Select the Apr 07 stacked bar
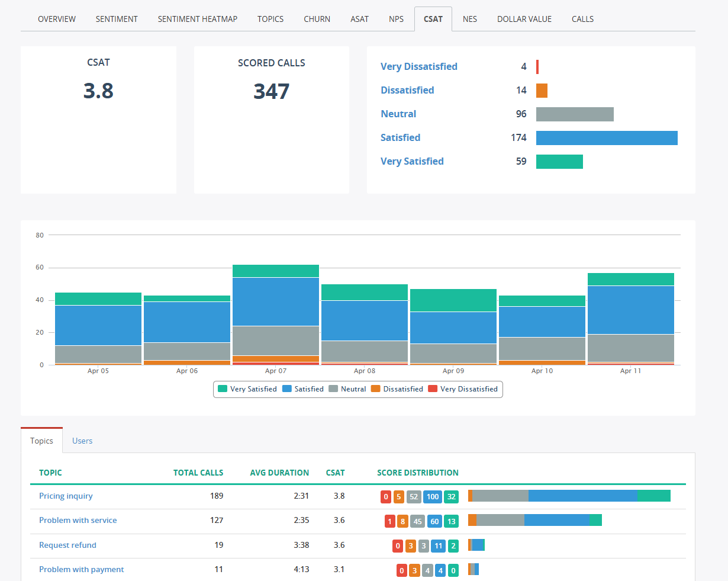The image size is (728, 581). (276, 314)
